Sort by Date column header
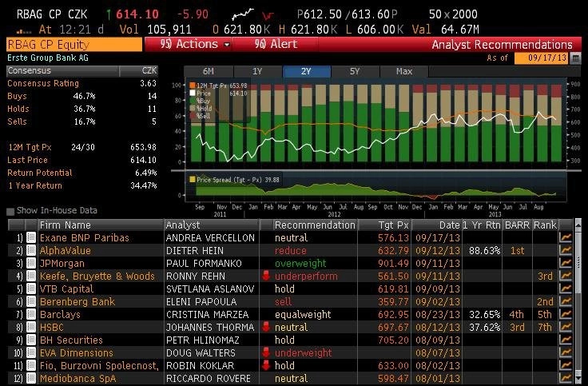Viewport: 588px width, 386px height. tap(437, 225)
